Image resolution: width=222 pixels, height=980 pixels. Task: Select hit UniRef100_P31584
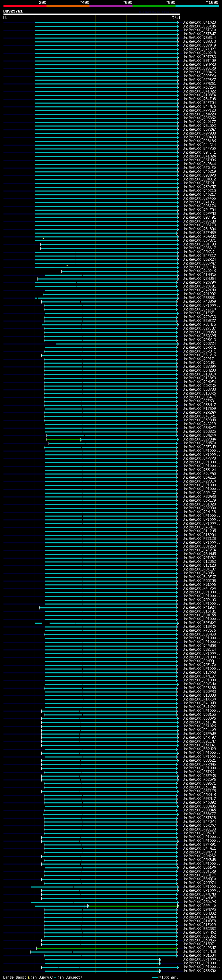(199, 956)
